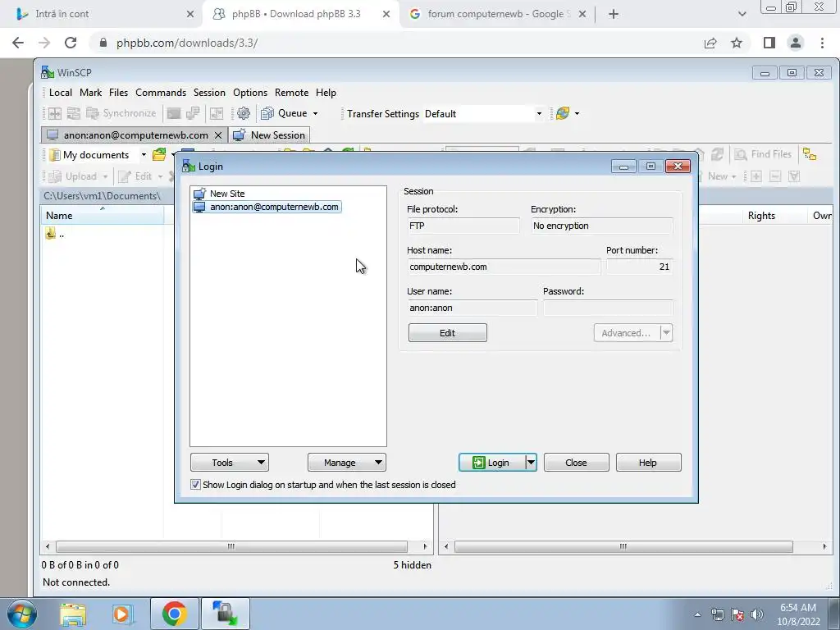Image resolution: width=840 pixels, height=630 pixels.
Task: Toggle Show Login dialog on startup checkbox
Action: pyautogui.click(x=195, y=485)
